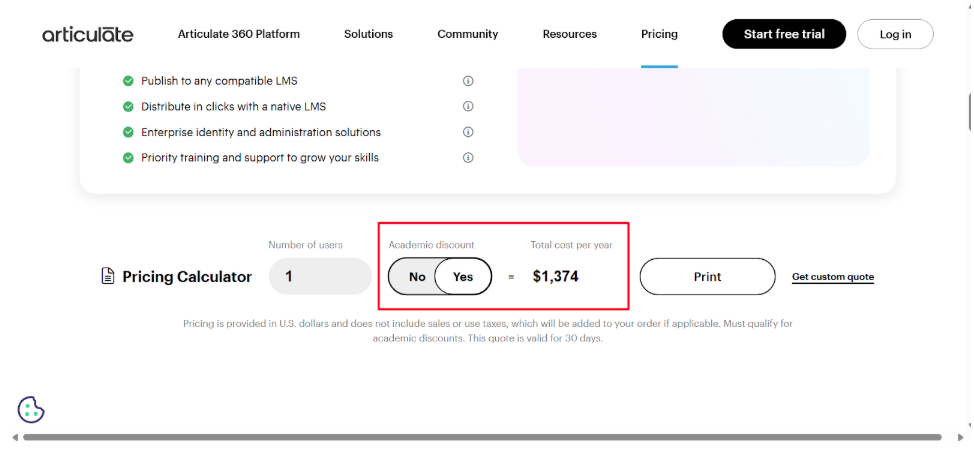Click the 'Total cost per year' label
Viewport: 974px width, 451px height.
(x=571, y=245)
